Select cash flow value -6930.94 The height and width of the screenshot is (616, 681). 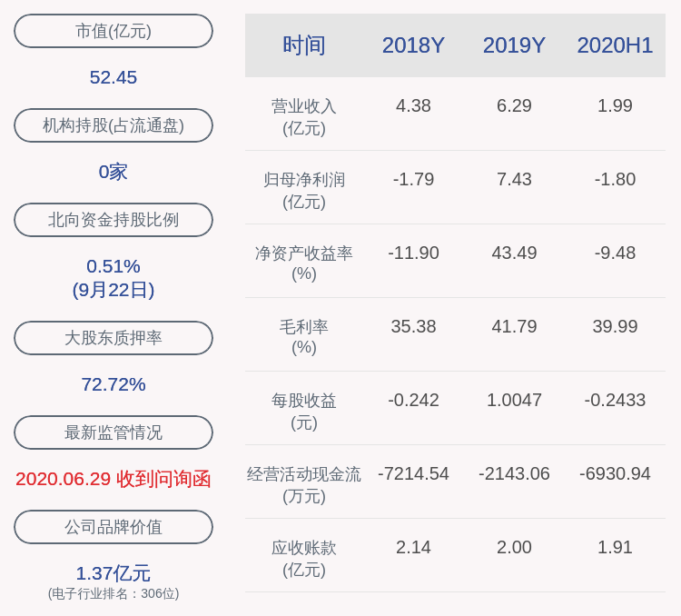tap(615, 474)
